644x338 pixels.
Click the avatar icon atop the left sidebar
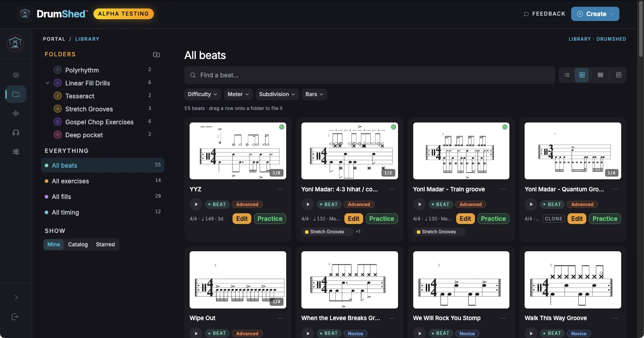(x=16, y=43)
